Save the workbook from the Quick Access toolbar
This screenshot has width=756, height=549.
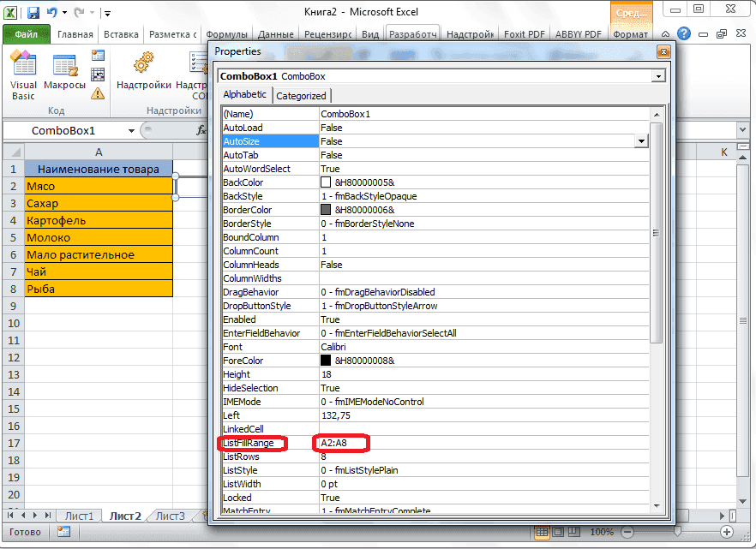click(x=33, y=11)
